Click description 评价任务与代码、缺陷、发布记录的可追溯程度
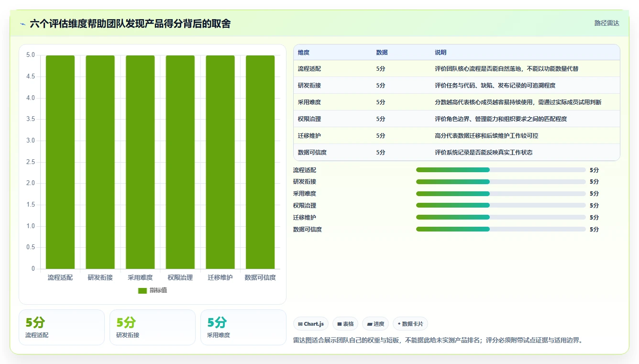This screenshot has width=639, height=364. (495, 86)
